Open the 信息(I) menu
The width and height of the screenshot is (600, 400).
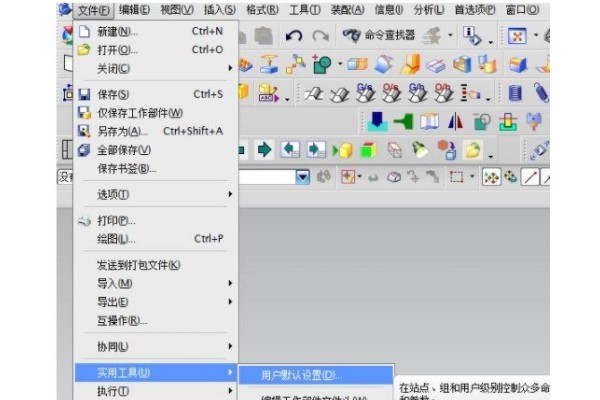[388, 10]
